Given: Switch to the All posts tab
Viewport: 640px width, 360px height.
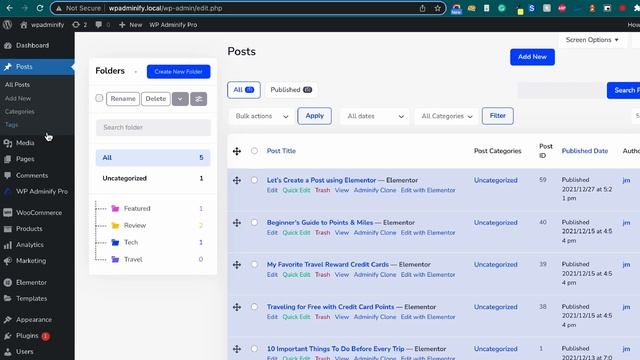Looking at the screenshot, I should click(244, 90).
